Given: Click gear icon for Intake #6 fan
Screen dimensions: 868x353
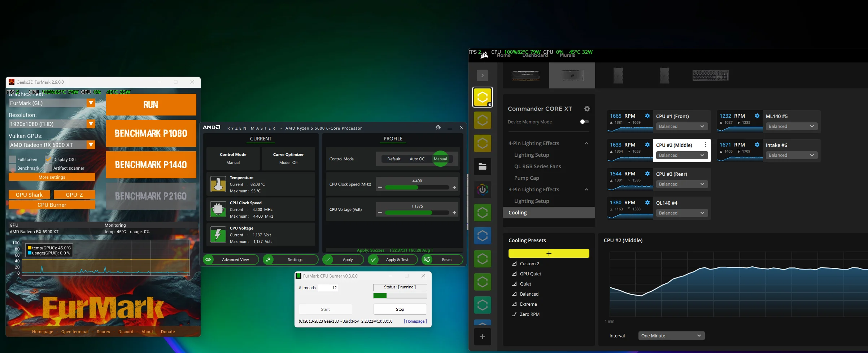Looking at the screenshot, I should tap(757, 145).
